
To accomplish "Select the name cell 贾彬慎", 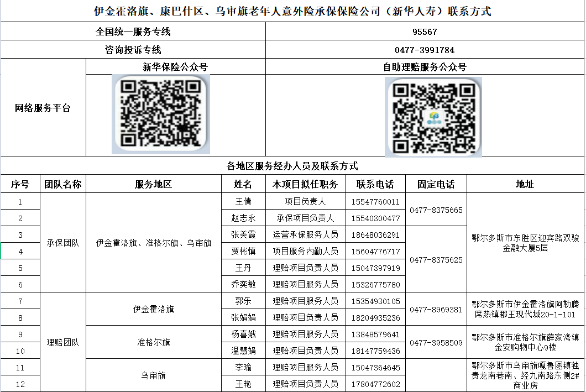I will [243, 251].
